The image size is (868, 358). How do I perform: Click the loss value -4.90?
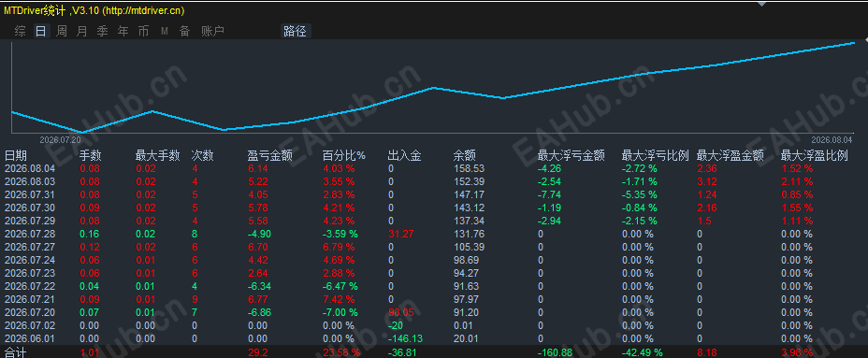(x=259, y=234)
